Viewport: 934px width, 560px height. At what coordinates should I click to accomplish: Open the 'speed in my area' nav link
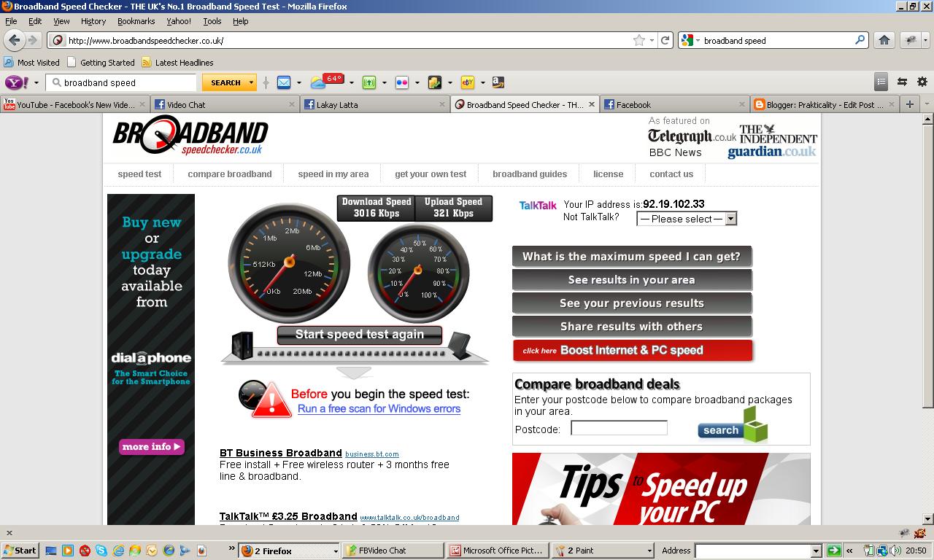click(333, 174)
